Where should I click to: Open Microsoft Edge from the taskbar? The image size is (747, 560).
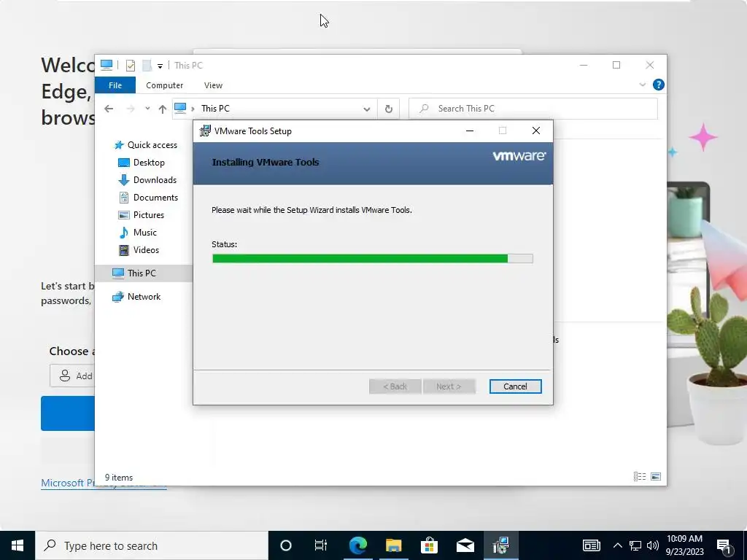357,545
